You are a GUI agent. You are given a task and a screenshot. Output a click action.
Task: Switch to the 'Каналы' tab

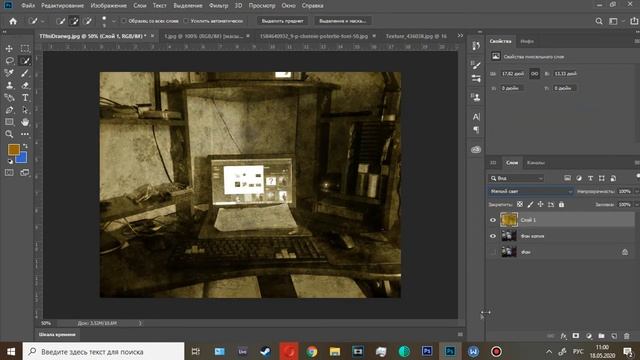[x=536, y=163]
